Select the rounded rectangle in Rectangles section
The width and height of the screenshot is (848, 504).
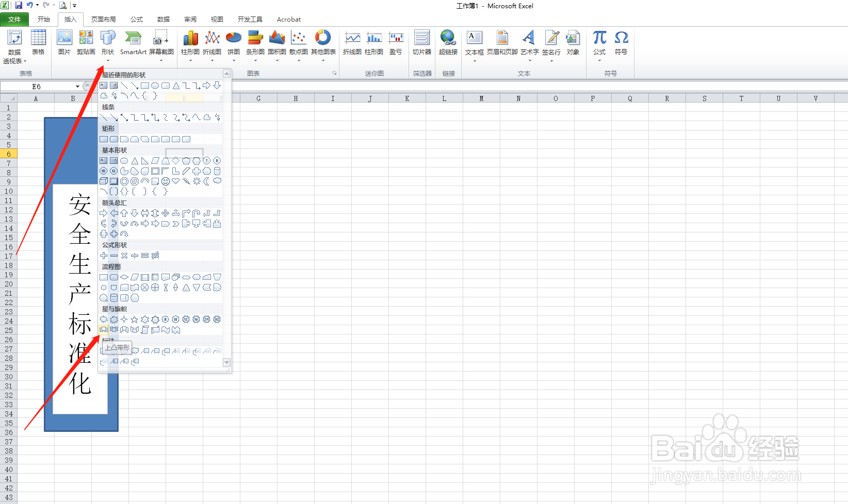pos(114,139)
